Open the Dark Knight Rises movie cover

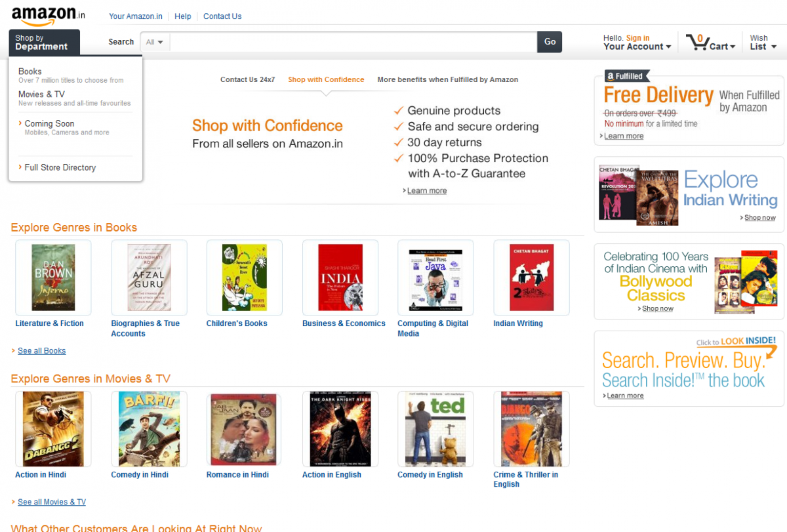[x=340, y=429]
